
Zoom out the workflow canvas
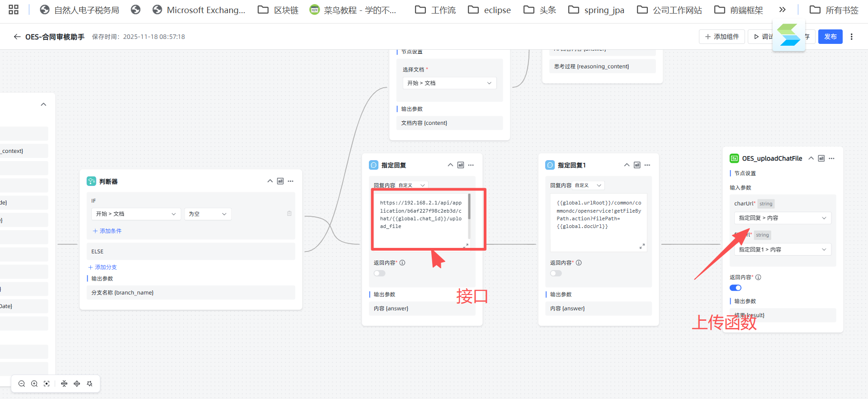22,384
